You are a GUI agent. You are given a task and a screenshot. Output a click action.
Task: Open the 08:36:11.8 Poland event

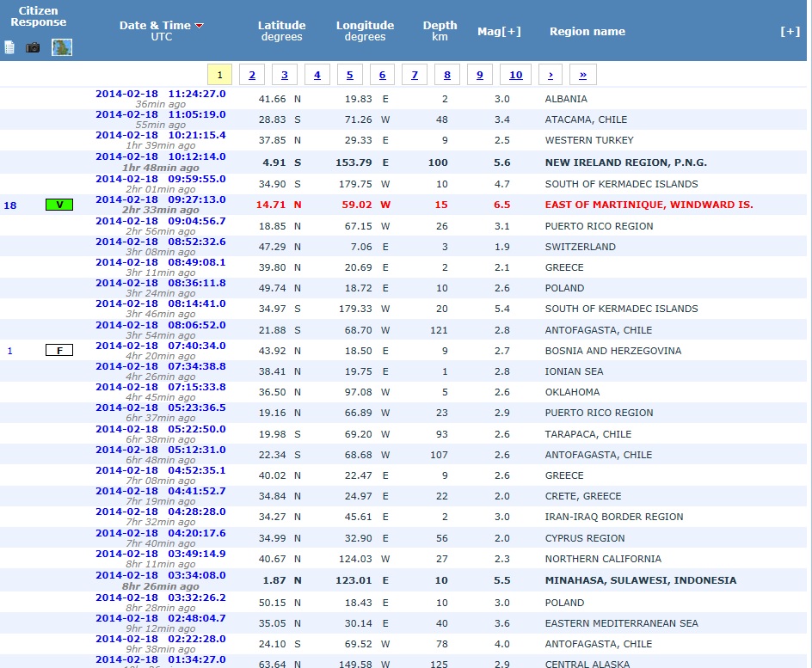tap(161, 283)
